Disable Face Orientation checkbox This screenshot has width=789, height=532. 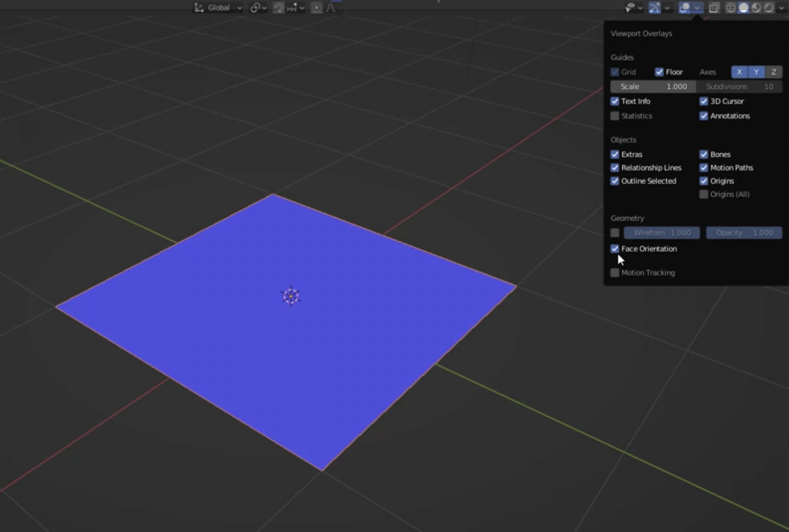(615, 249)
